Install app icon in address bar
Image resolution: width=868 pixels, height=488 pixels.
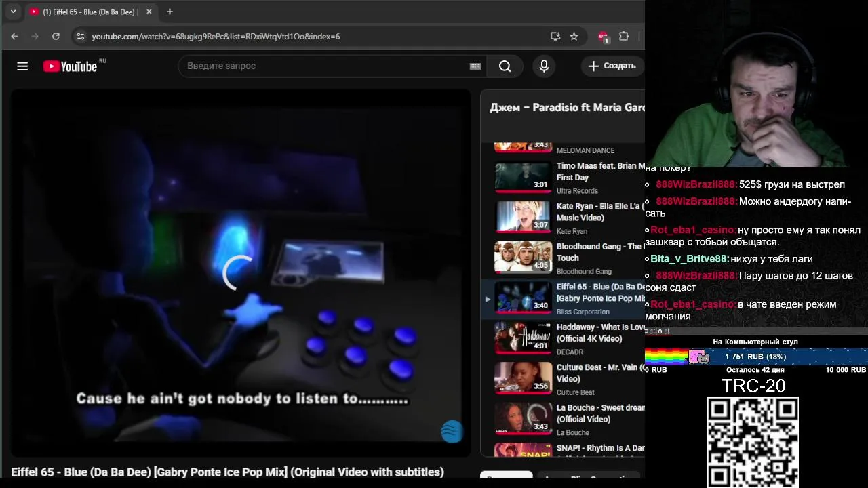[555, 36]
